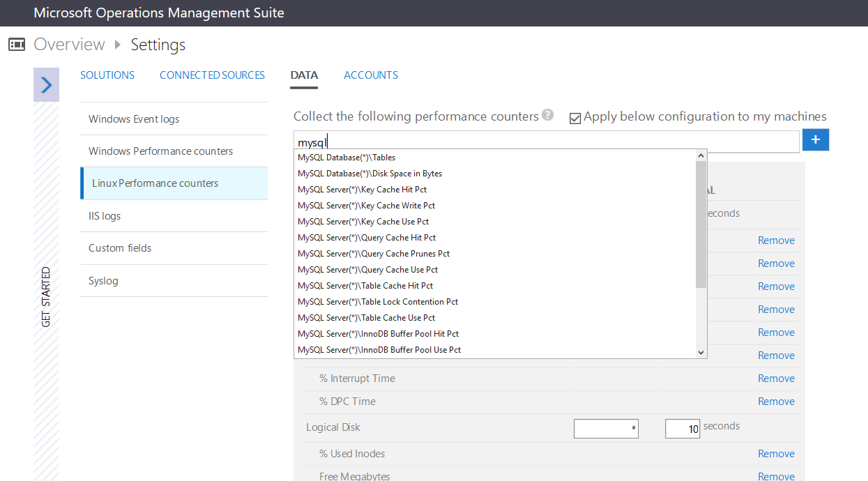Click the Overview dashboard icon

click(x=17, y=45)
